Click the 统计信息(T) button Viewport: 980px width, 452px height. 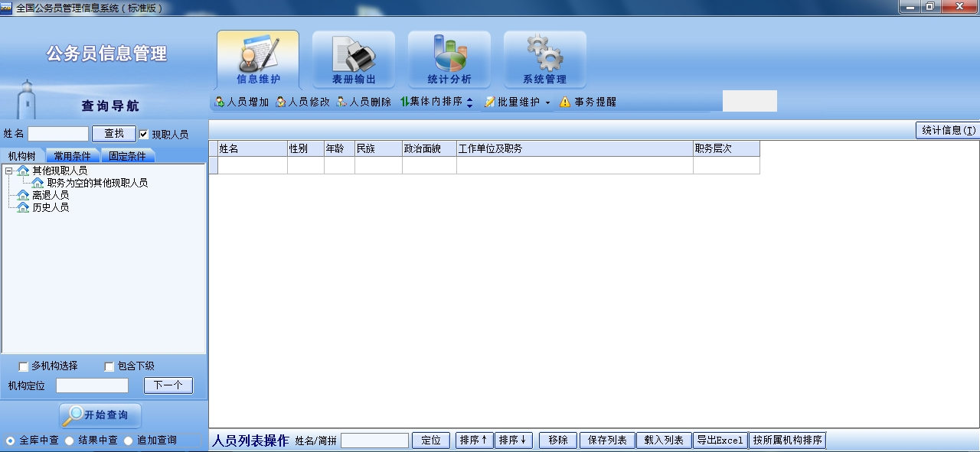pos(948,131)
